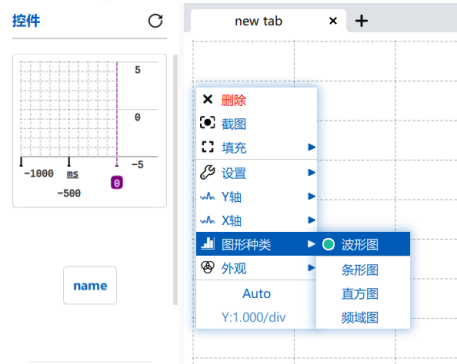Screen dimensions: 457x364
Task: Click the 控件 panel vertical scrollbar
Action: (x=175, y=180)
